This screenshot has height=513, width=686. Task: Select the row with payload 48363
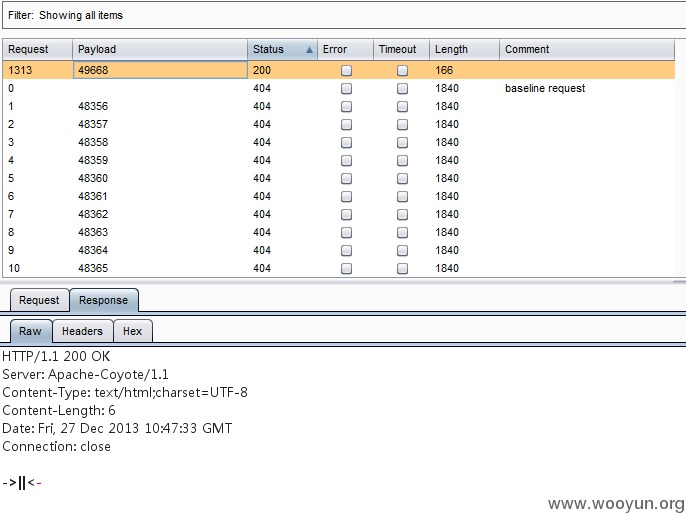(x=339, y=232)
